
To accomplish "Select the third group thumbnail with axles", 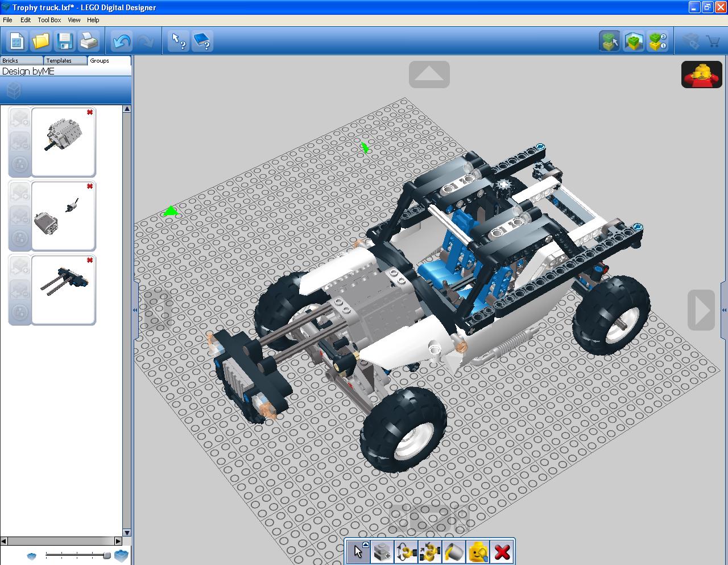I will [63, 290].
